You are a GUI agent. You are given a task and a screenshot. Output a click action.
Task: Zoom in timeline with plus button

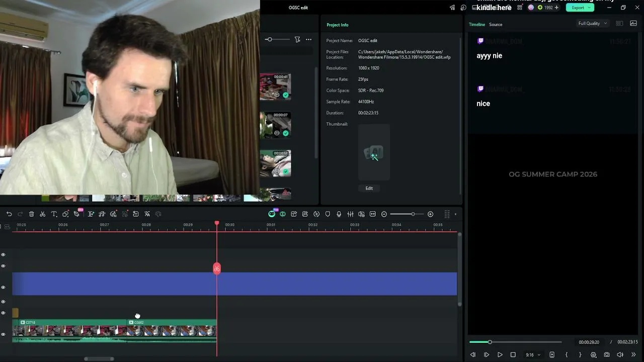[x=430, y=214]
